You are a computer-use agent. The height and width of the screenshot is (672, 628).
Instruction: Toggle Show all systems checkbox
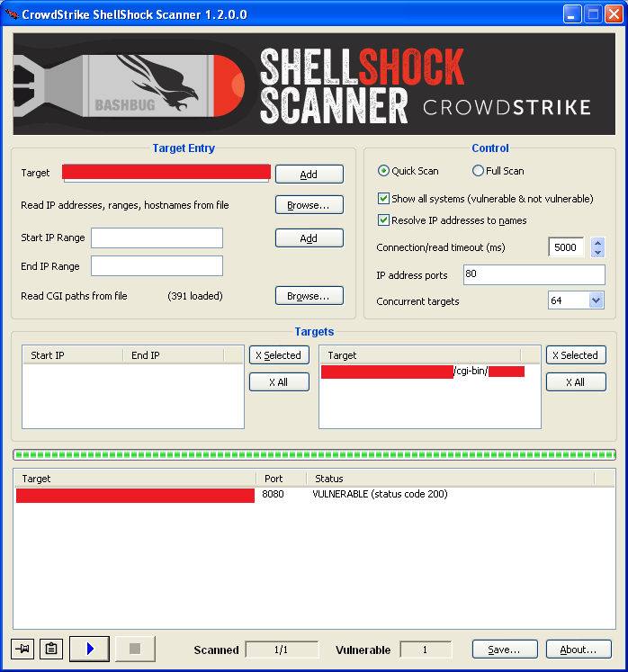[383, 199]
